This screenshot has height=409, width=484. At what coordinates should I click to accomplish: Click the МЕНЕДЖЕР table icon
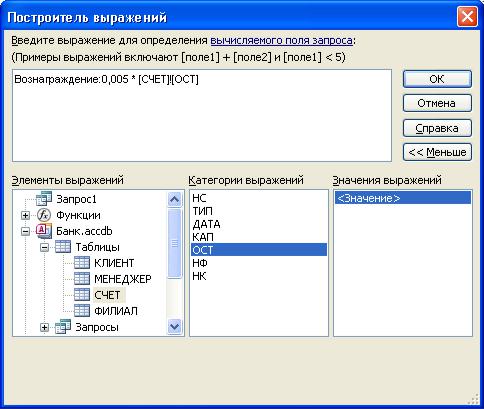point(82,279)
